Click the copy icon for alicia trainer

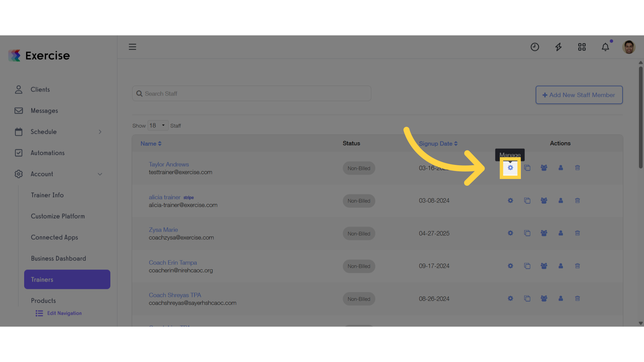click(x=527, y=200)
